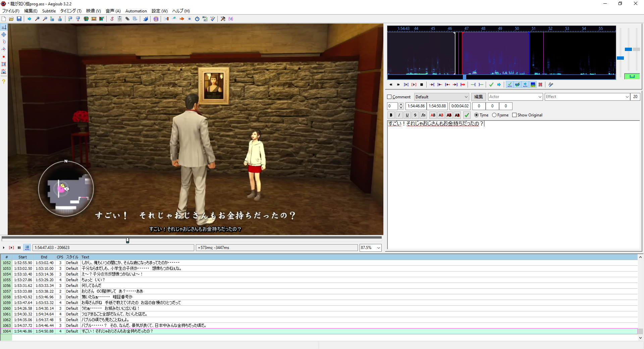
Task: Click the layer number spinner arrows
Action: [401, 106]
